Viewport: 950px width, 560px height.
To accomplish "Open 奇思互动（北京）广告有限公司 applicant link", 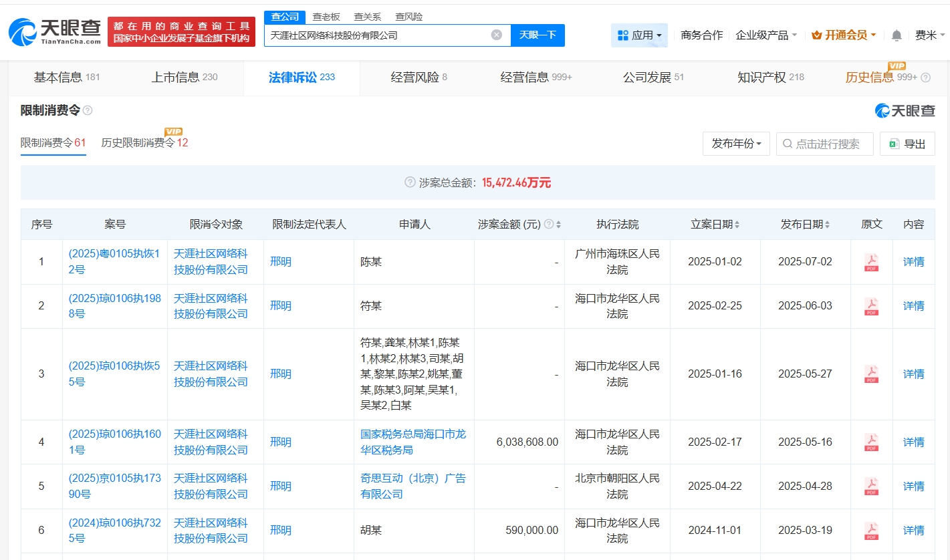I will 413,486.
